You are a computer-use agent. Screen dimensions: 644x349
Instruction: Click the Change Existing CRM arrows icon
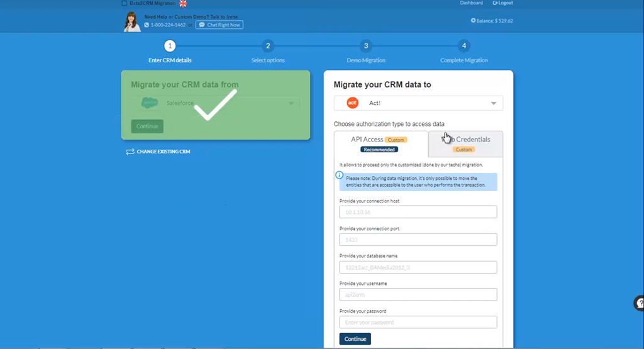[130, 152]
